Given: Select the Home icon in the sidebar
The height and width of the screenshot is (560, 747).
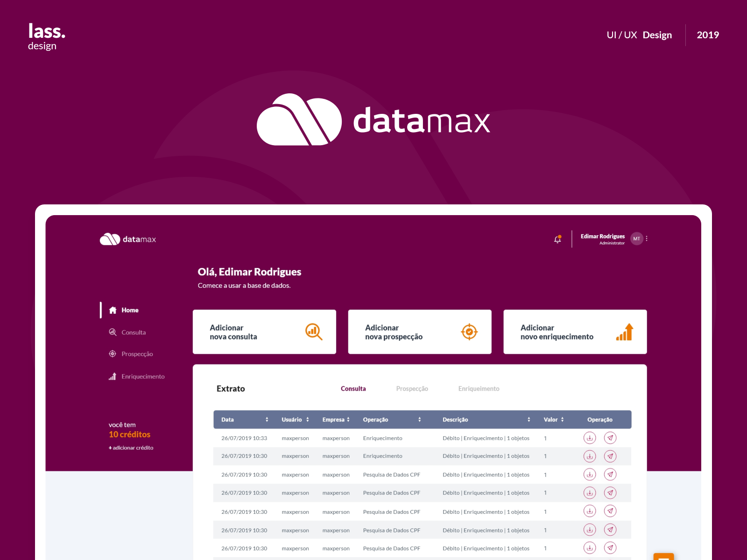Looking at the screenshot, I should click(x=113, y=310).
